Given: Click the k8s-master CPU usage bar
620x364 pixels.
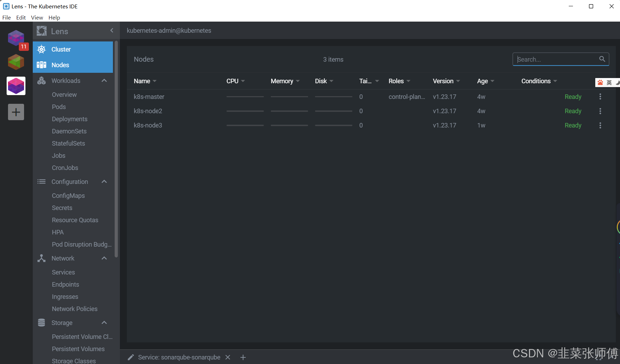Looking at the screenshot, I should pyautogui.click(x=245, y=97).
